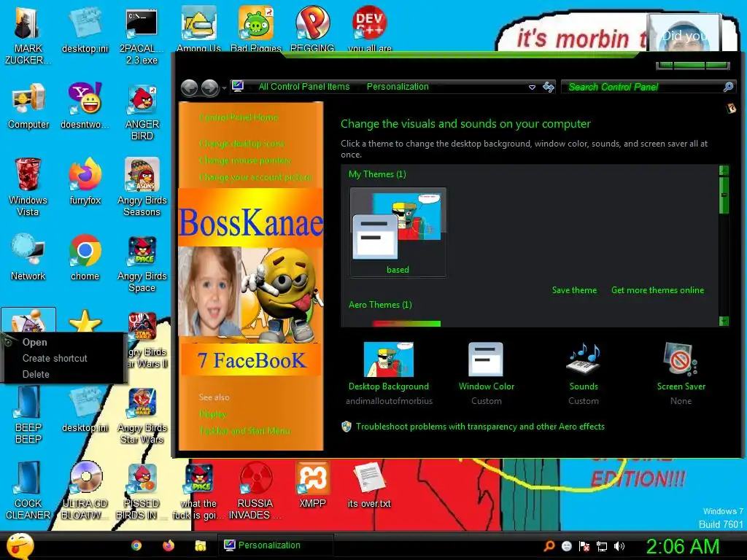Click the theme list scroll down arrow
This screenshot has height=560, width=747.
tap(724, 321)
